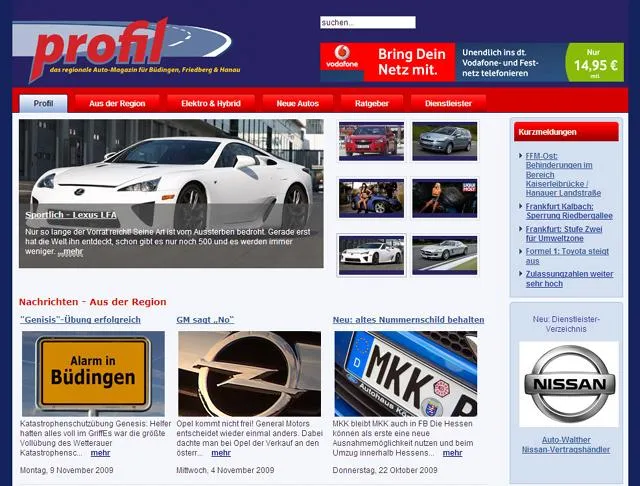The width and height of the screenshot is (640, 486).
Task: Open Frankfurt Kalbach Sperrung Riedbergallee link
Action: tap(569, 211)
